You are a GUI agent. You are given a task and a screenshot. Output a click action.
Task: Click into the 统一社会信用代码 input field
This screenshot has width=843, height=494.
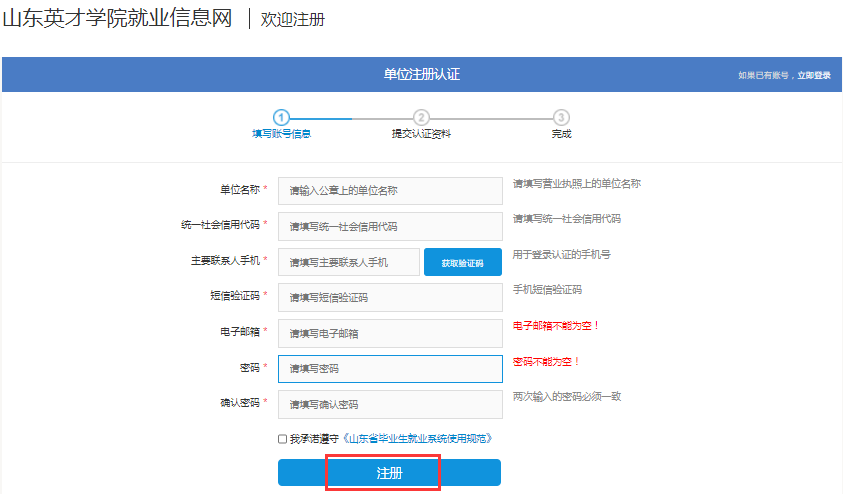pos(389,226)
